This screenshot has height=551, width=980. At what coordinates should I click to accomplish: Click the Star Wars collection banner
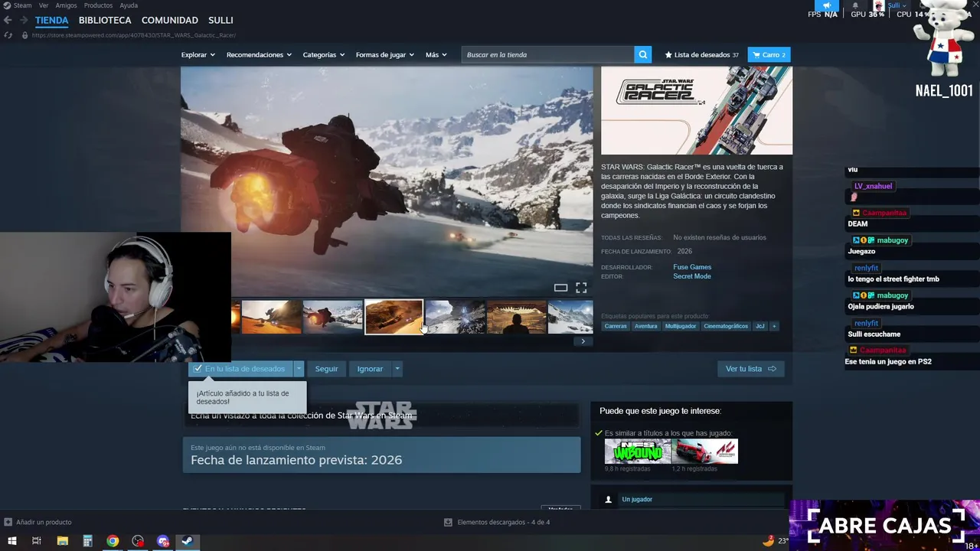click(x=381, y=416)
